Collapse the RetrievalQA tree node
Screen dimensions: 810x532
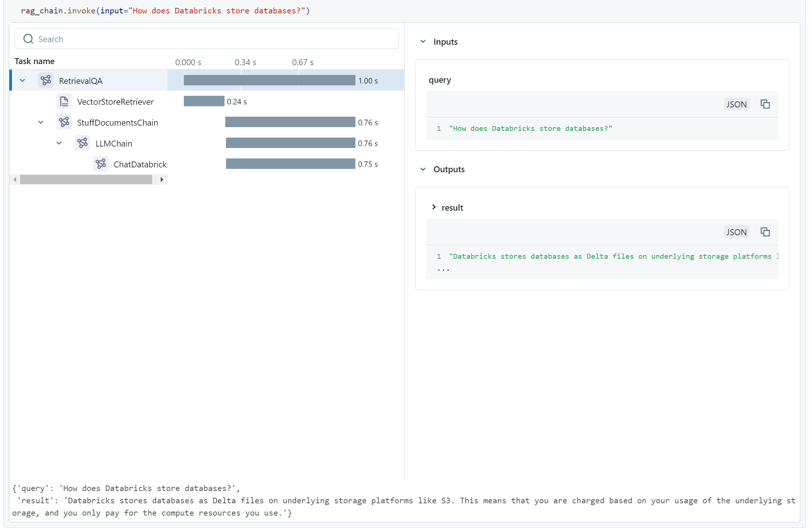(x=22, y=81)
